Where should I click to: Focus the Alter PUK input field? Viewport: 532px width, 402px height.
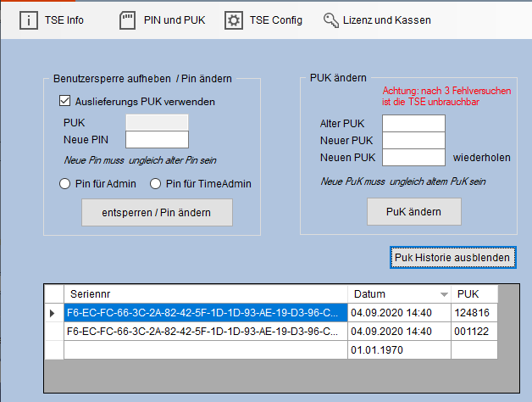(413, 124)
